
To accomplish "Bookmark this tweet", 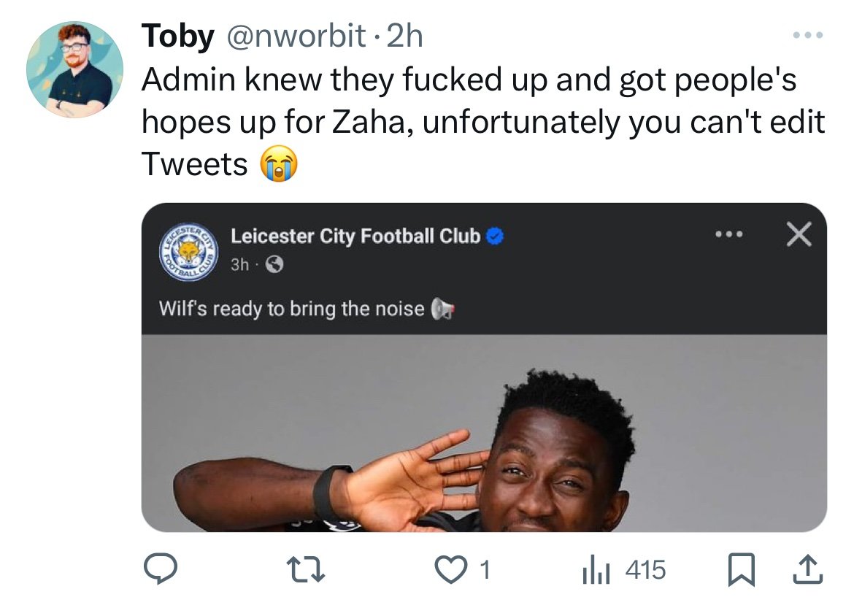I will pyautogui.click(x=742, y=570).
